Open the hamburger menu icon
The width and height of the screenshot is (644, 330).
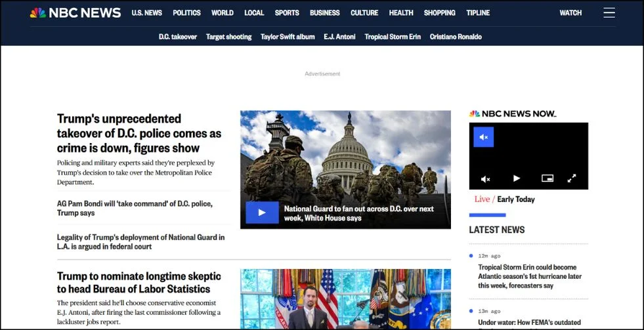point(609,12)
